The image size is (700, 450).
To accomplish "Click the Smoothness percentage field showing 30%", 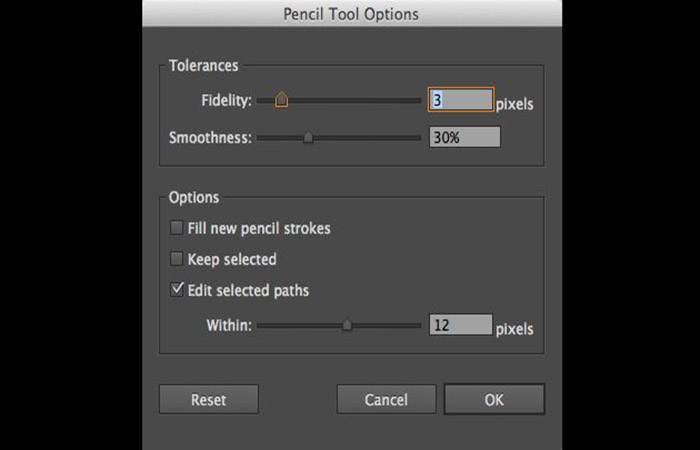I will pyautogui.click(x=464, y=137).
